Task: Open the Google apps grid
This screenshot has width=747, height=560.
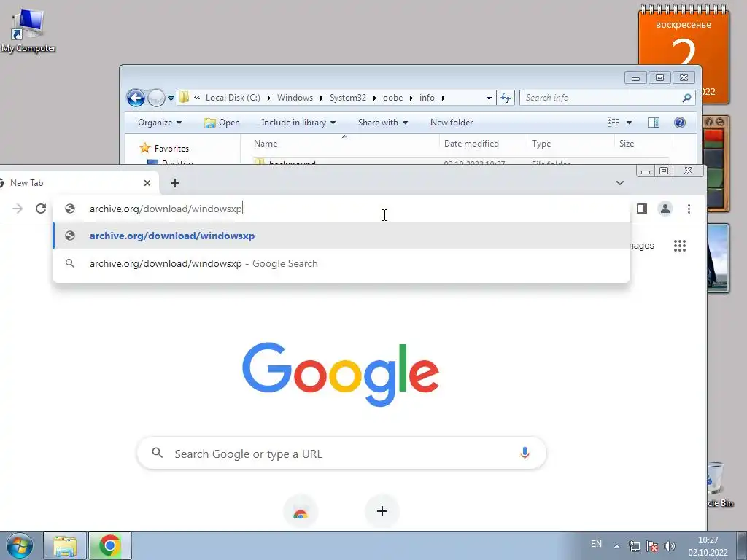Action: pyautogui.click(x=680, y=246)
